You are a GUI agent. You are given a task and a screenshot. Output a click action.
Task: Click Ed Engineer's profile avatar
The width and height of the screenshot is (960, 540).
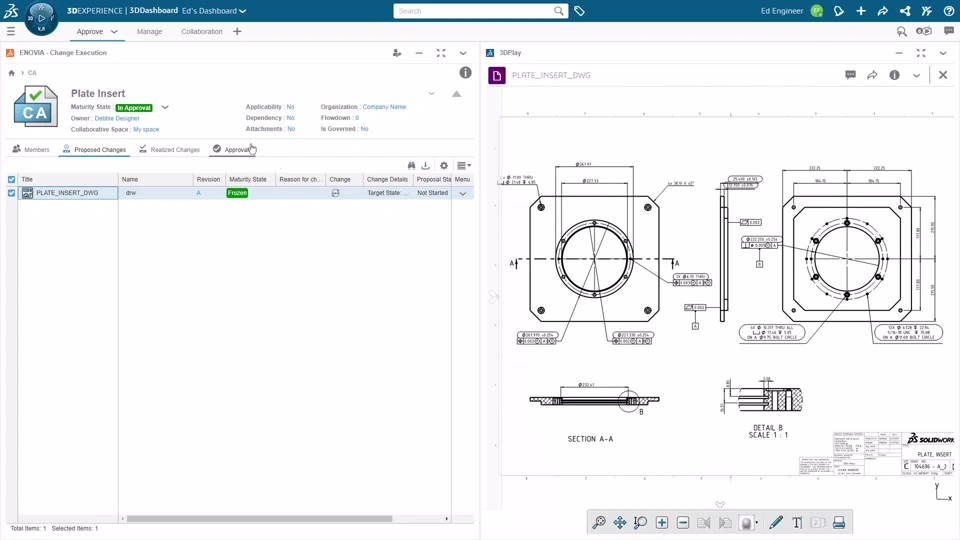pyautogui.click(x=817, y=11)
